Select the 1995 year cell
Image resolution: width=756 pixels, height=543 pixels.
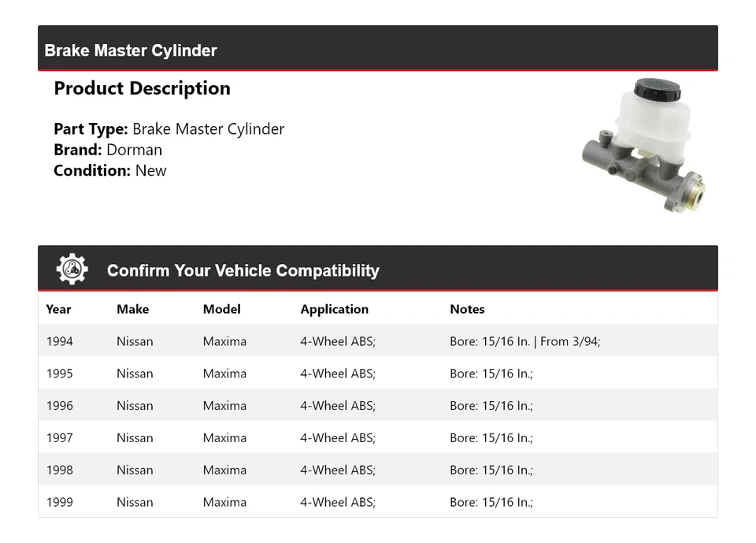click(x=60, y=374)
